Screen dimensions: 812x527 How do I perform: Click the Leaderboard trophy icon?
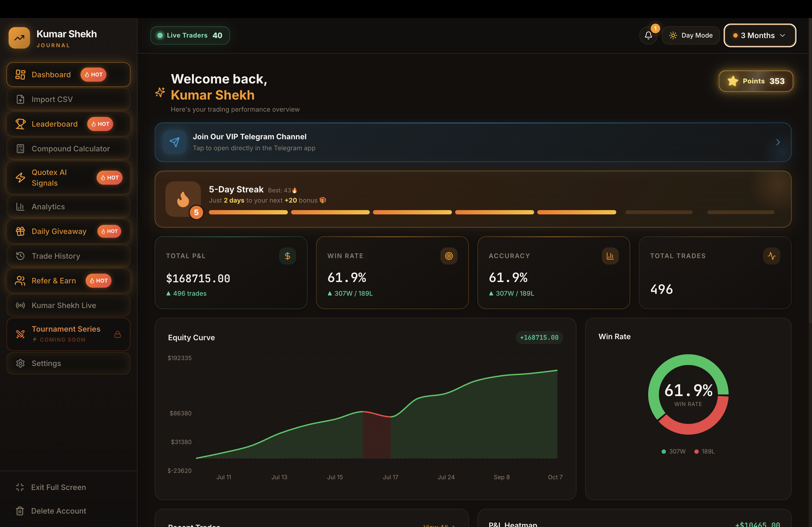(x=20, y=124)
